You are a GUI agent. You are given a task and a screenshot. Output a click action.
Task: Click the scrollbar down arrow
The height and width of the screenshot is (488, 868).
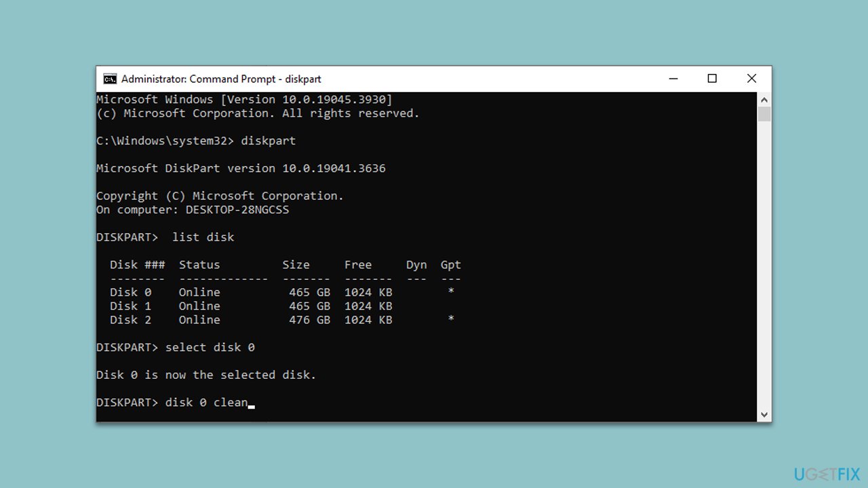tap(764, 414)
